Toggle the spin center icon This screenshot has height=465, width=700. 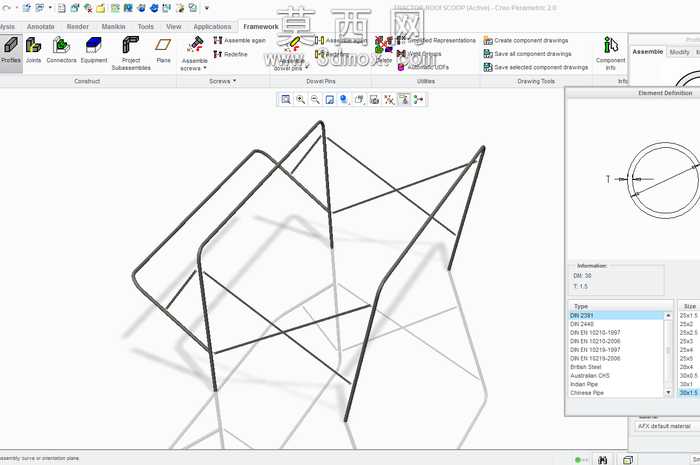(x=419, y=100)
